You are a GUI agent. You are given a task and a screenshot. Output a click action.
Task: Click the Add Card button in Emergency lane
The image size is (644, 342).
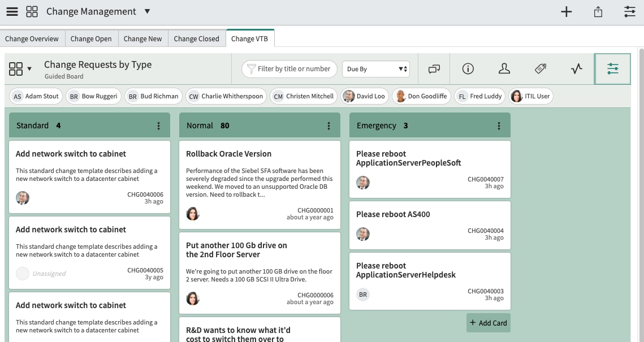tap(487, 323)
